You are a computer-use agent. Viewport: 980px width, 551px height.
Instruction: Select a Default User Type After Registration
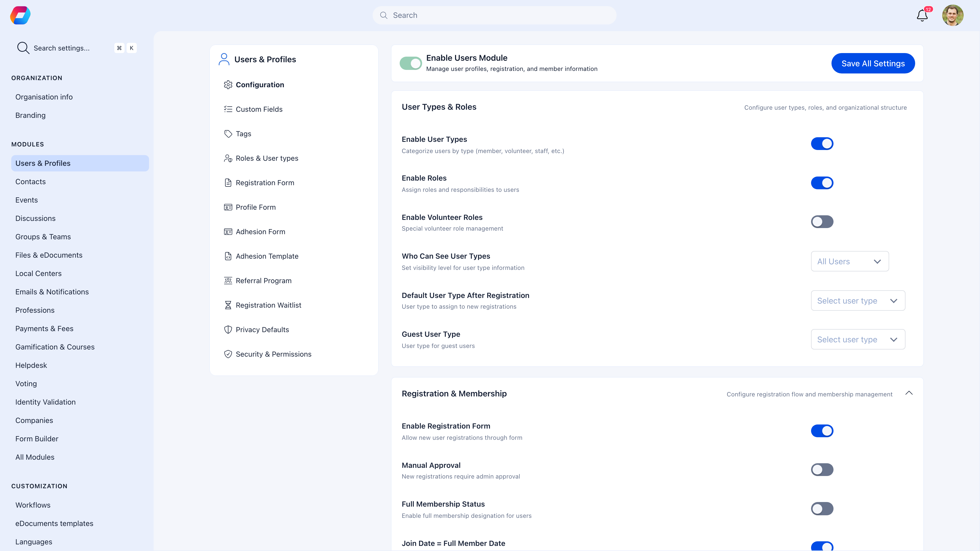[x=858, y=300]
